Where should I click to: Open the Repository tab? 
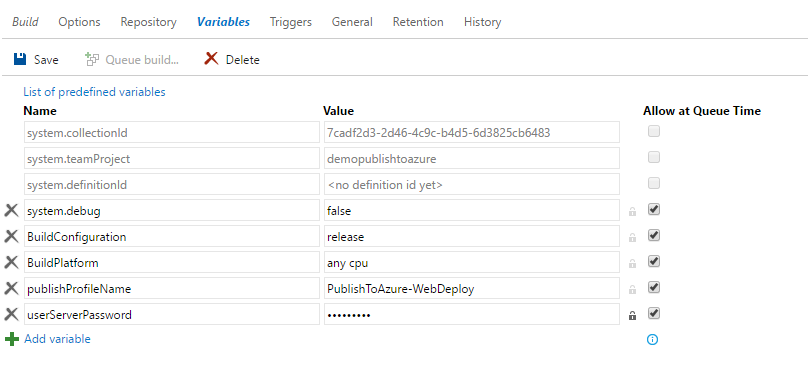coord(148,22)
